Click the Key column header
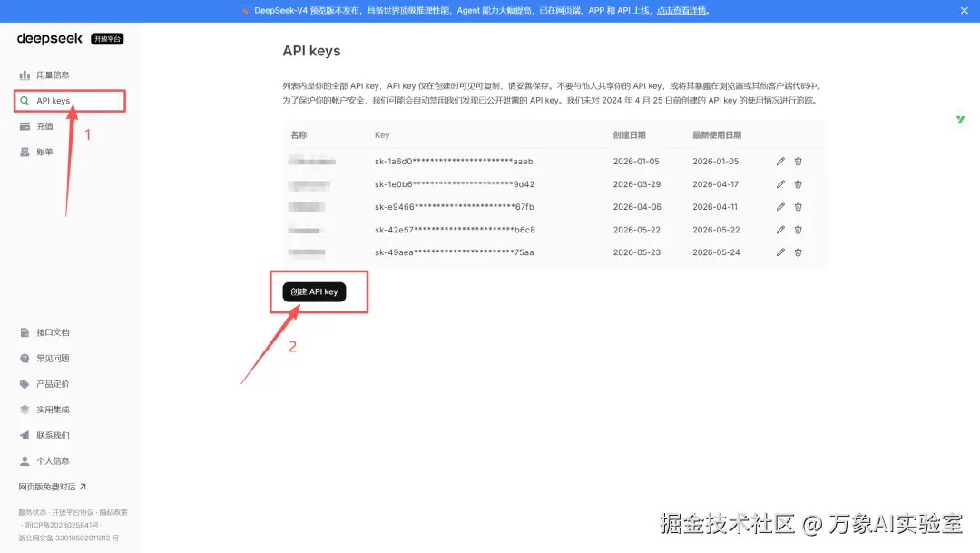This screenshot has height=553, width=980. pos(382,135)
